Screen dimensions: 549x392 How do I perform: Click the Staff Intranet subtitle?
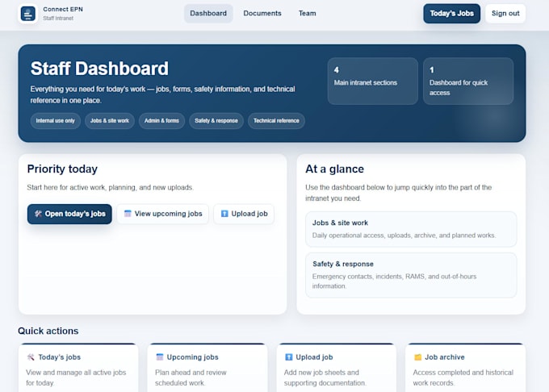pyautogui.click(x=58, y=19)
